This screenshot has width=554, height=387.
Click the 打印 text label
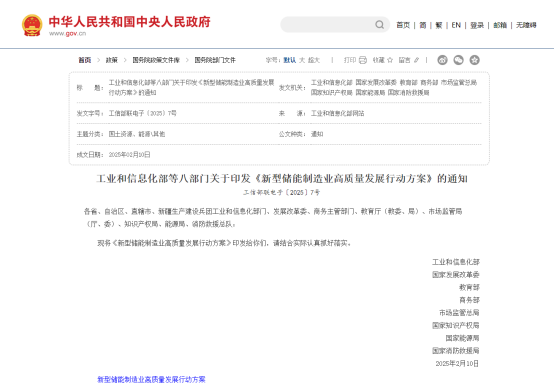pyautogui.click(x=350, y=60)
